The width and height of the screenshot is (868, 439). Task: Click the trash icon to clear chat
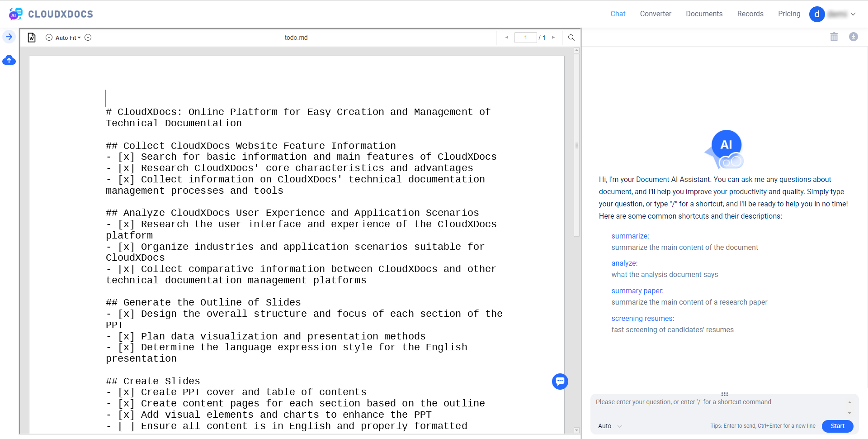834,37
